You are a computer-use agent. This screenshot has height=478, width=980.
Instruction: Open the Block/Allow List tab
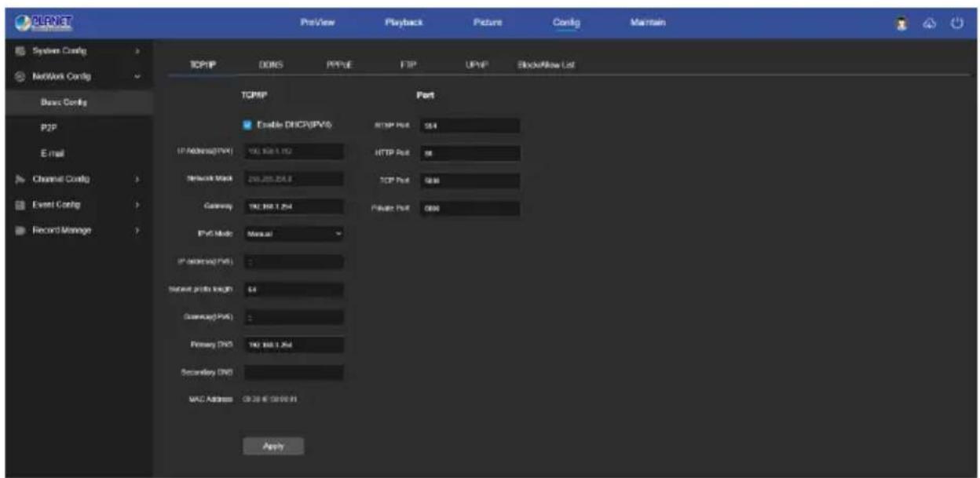coord(546,65)
